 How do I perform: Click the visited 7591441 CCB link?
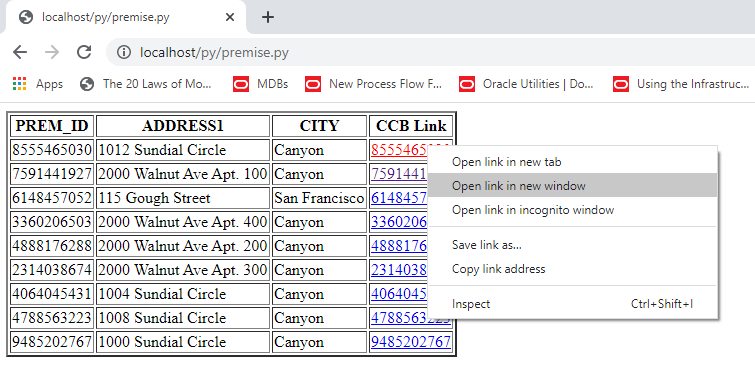(x=399, y=174)
